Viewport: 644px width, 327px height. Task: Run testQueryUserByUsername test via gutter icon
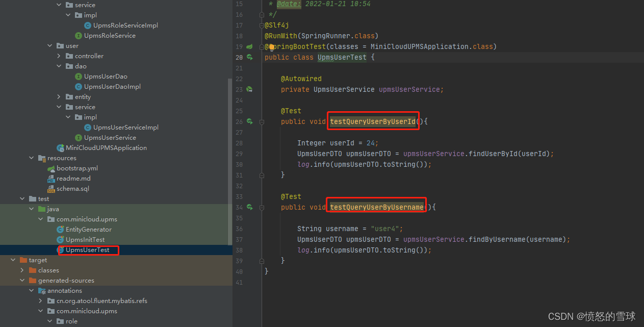[x=249, y=207]
